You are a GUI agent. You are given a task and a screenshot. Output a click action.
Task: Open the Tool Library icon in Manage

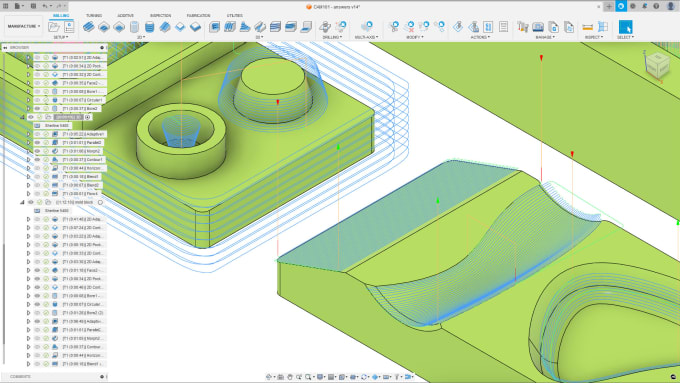(x=523, y=27)
